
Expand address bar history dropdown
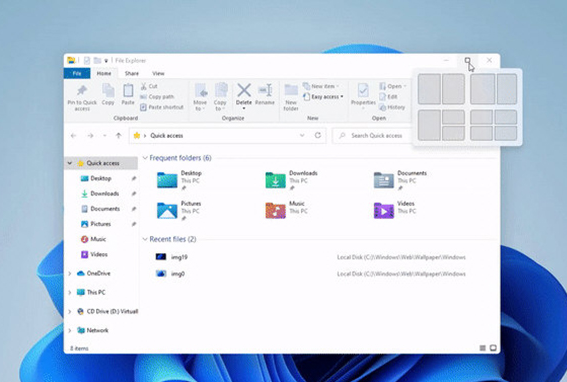coord(302,135)
